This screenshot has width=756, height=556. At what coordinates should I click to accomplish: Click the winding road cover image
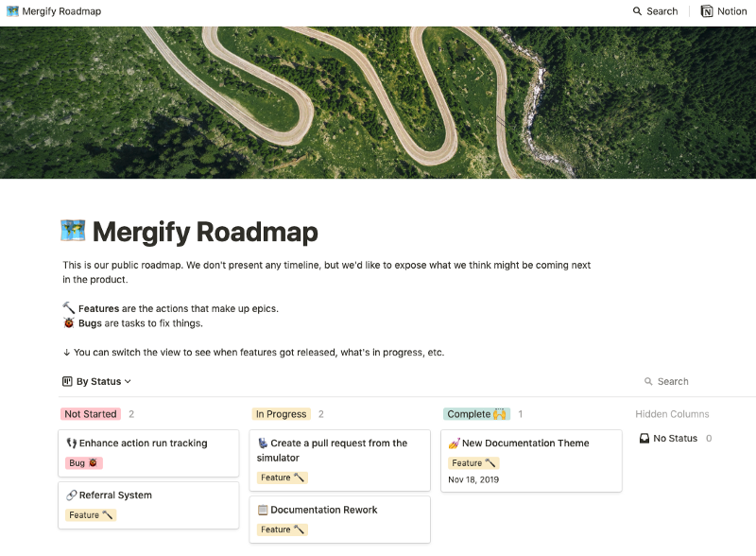(378, 102)
